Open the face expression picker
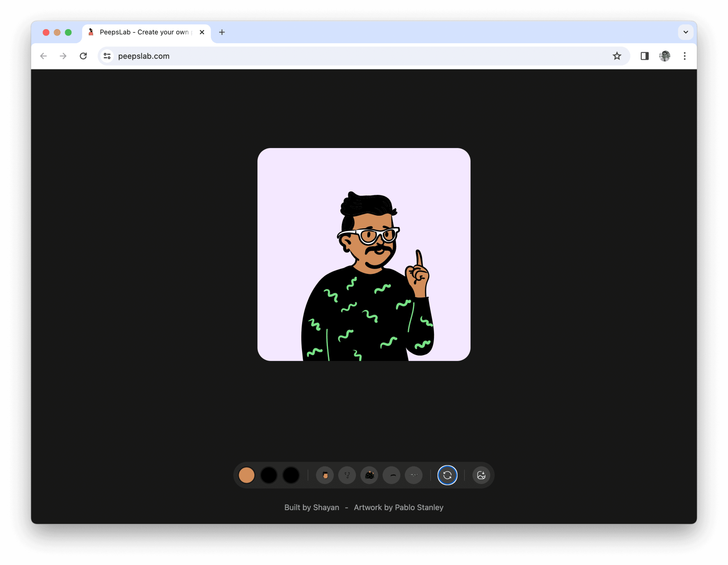 [x=347, y=475]
